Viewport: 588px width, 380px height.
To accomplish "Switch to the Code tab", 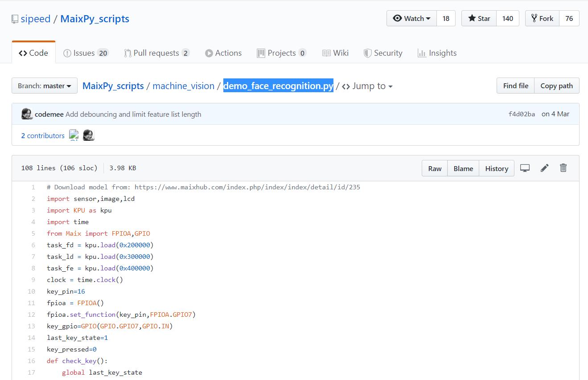I will pos(33,53).
